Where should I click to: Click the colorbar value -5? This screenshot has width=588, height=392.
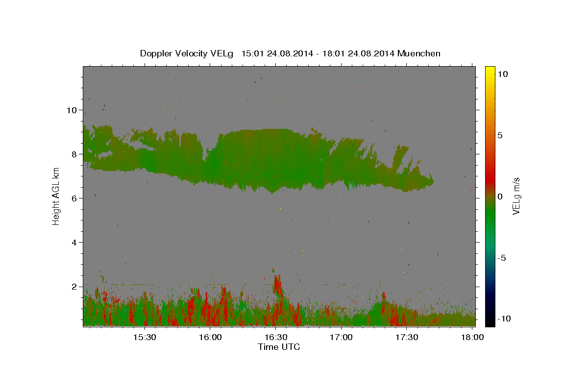(502, 258)
